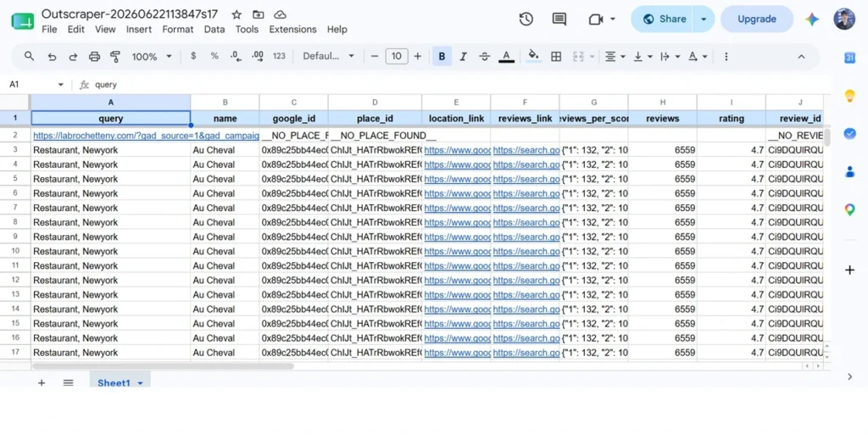
Task: Open the Extensions menu
Action: [x=292, y=30]
